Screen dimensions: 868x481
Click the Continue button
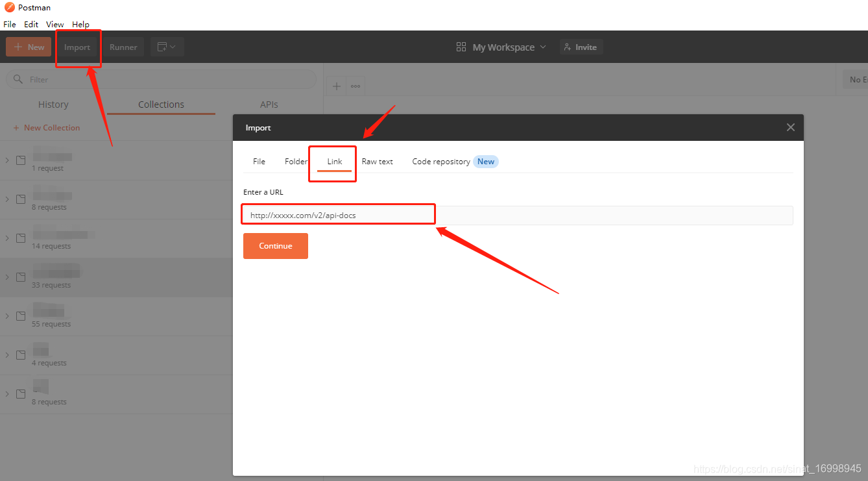[276, 246]
